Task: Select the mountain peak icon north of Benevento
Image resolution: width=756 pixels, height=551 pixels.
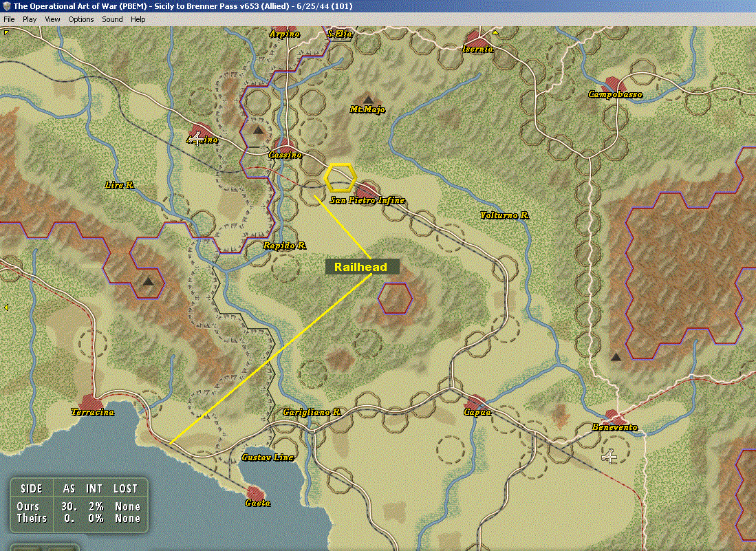Action: 616,357
